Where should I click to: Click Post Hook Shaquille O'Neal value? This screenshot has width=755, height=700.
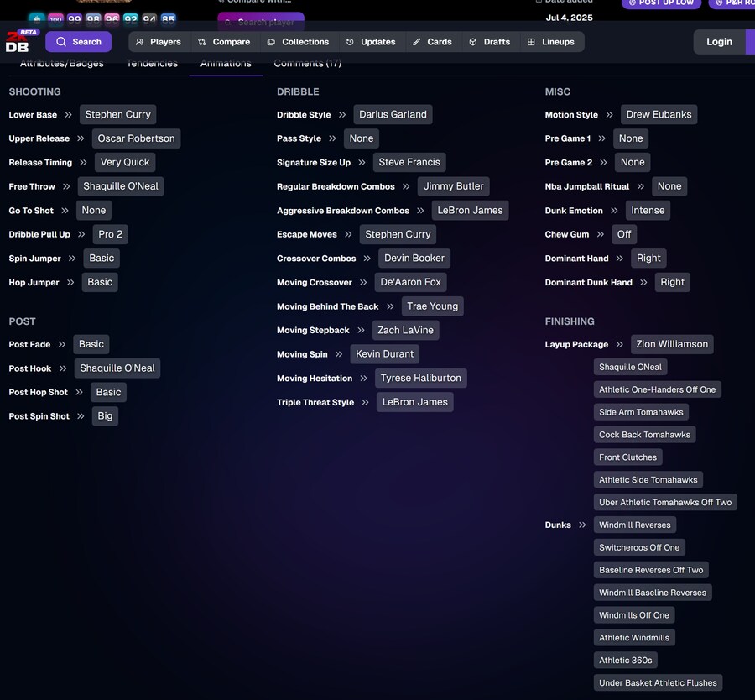point(117,368)
